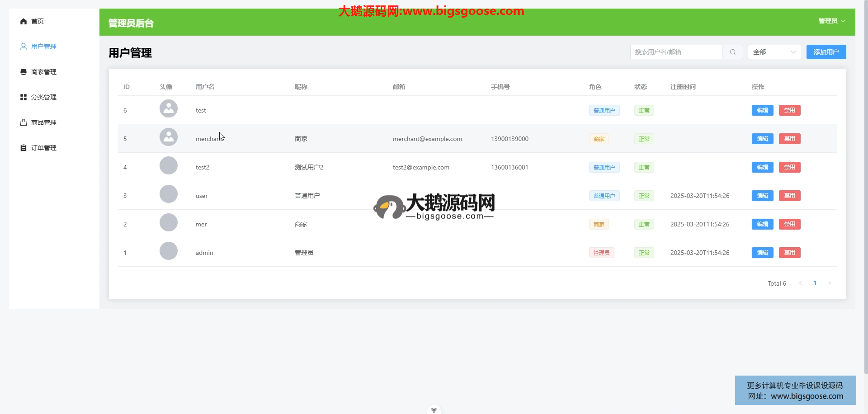
Task: Click the search magnifier icon button
Action: tap(732, 52)
